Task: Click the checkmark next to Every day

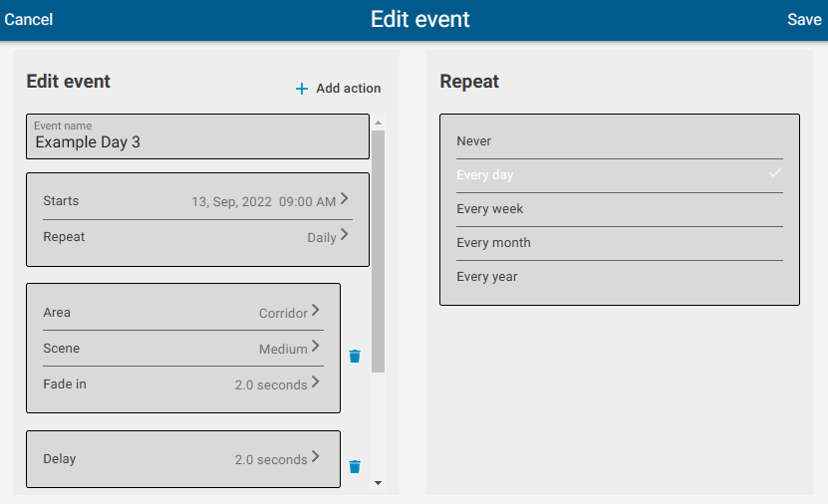Action: pyautogui.click(x=775, y=173)
